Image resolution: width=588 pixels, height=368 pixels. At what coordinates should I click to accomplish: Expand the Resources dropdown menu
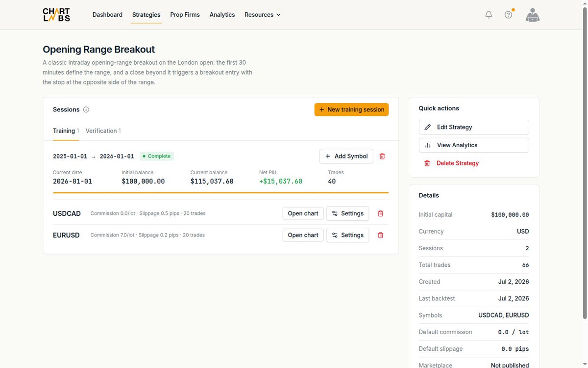tap(263, 15)
